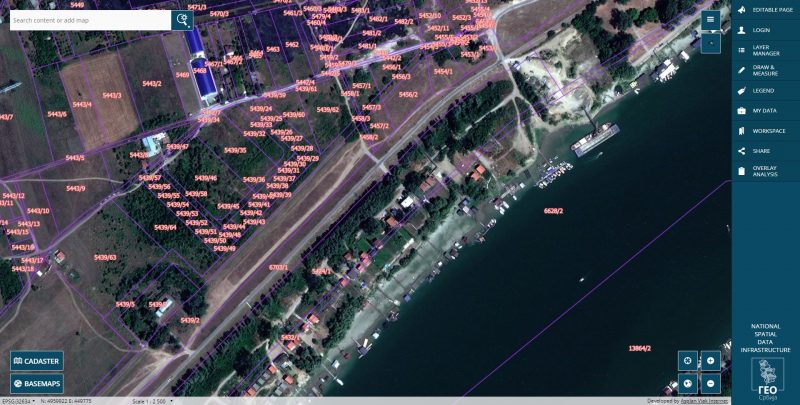The image size is (800, 405).
Task: Show the Legend panel
Action: coord(766,91)
